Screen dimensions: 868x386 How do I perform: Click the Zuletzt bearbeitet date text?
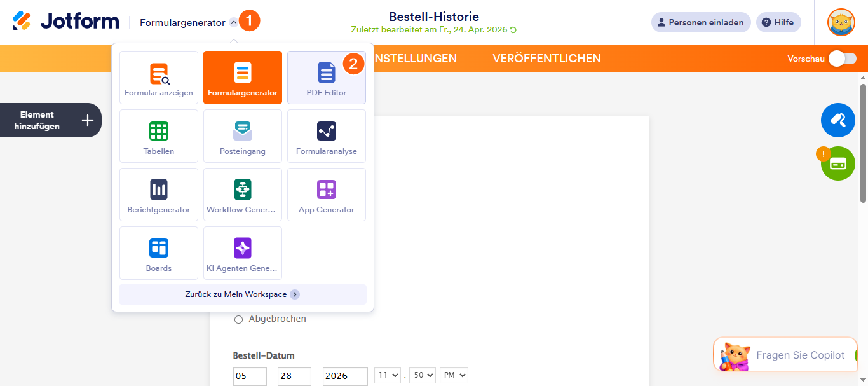coord(430,30)
